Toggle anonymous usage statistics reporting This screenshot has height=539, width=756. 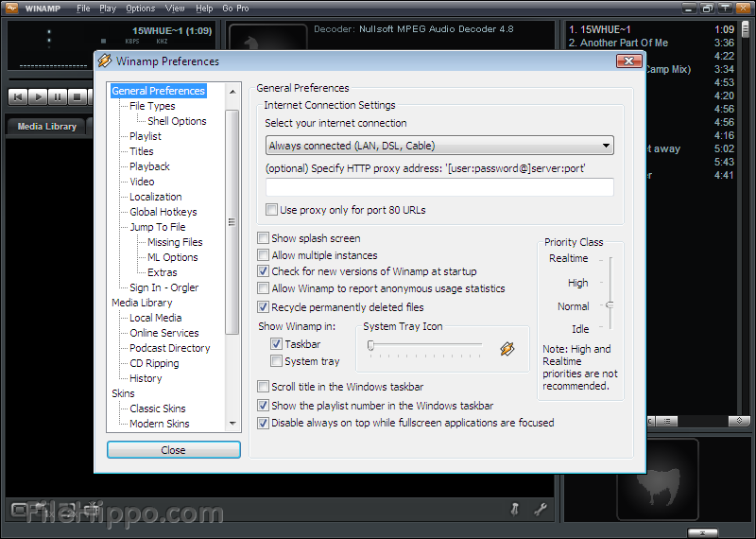point(263,288)
